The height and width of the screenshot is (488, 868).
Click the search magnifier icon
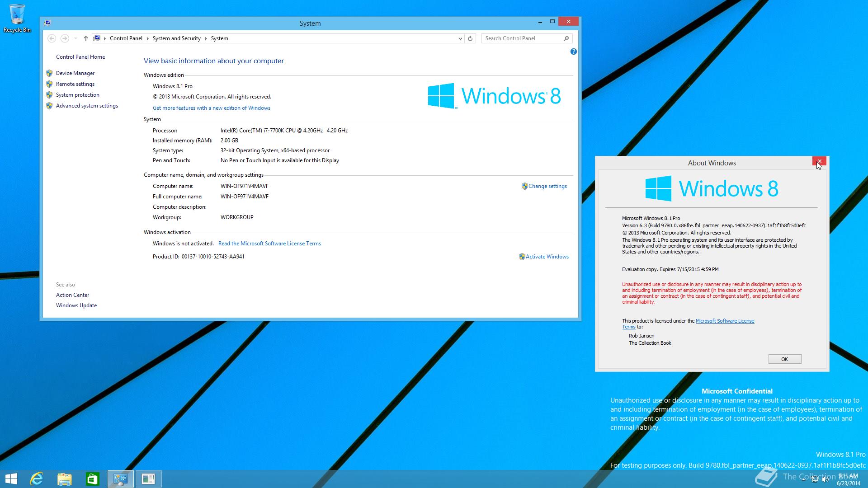[x=566, y=38]
